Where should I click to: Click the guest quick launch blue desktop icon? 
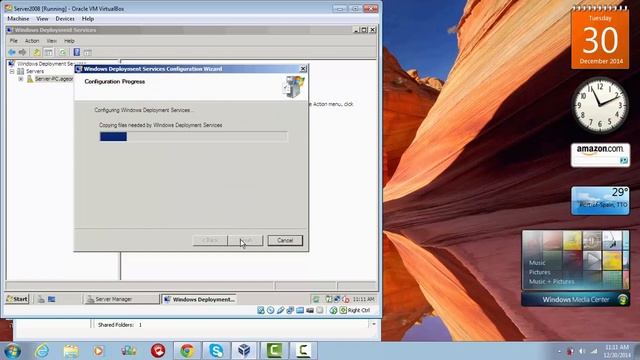[51, 299]
